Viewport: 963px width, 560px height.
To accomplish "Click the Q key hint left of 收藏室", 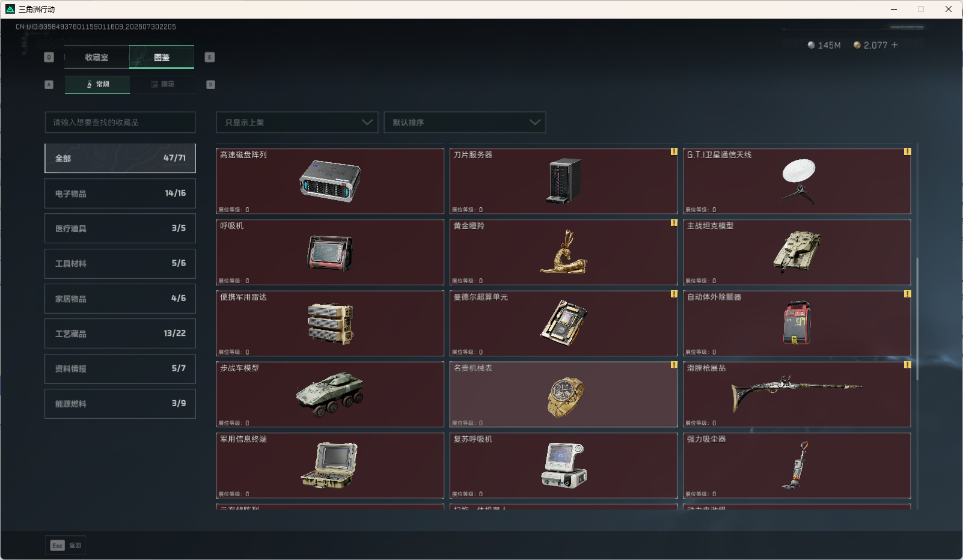I will point(49,57).
